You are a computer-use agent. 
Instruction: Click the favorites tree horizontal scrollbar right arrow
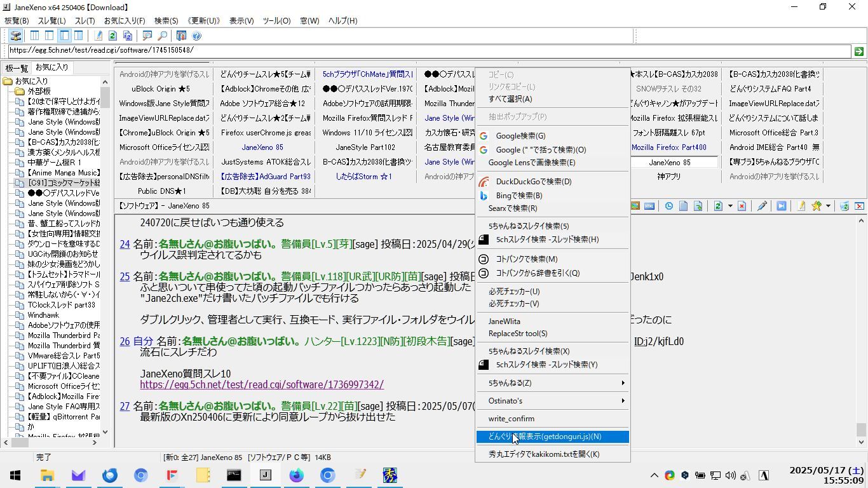95,443
